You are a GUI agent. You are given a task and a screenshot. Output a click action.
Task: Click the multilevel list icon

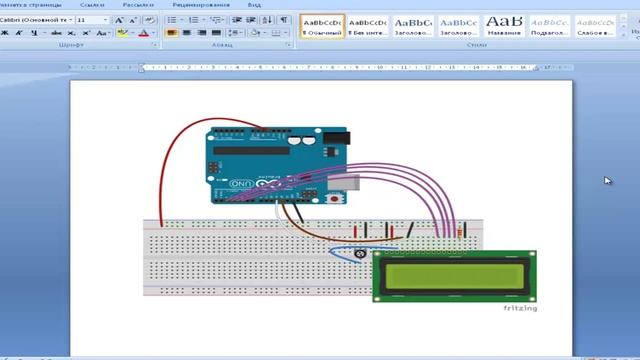216,20
